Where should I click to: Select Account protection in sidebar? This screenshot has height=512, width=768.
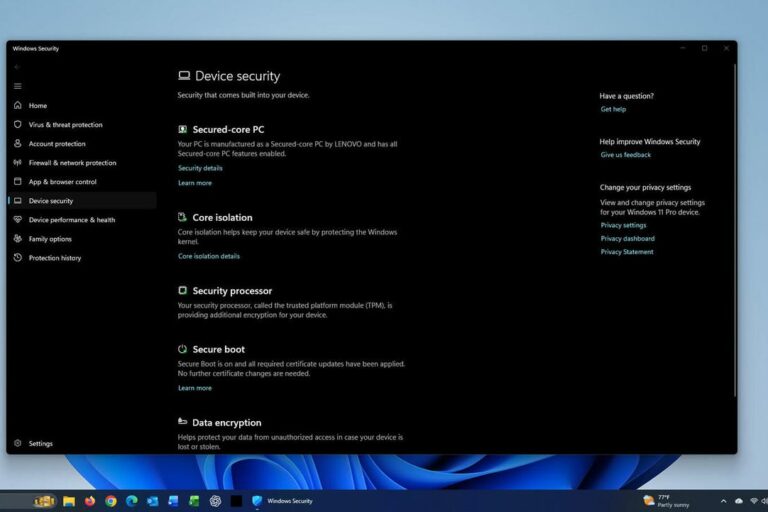57,144
